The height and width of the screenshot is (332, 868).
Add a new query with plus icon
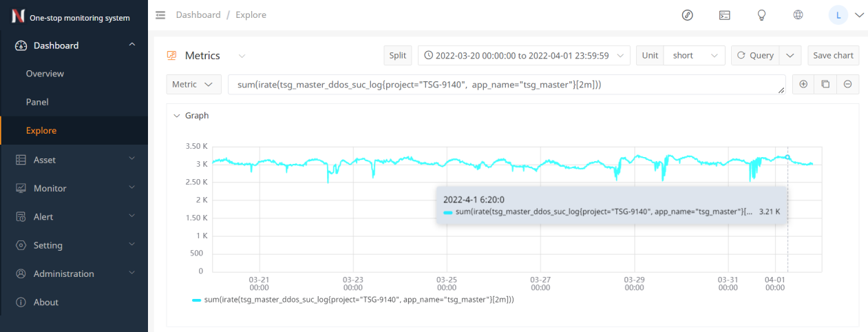803,84
